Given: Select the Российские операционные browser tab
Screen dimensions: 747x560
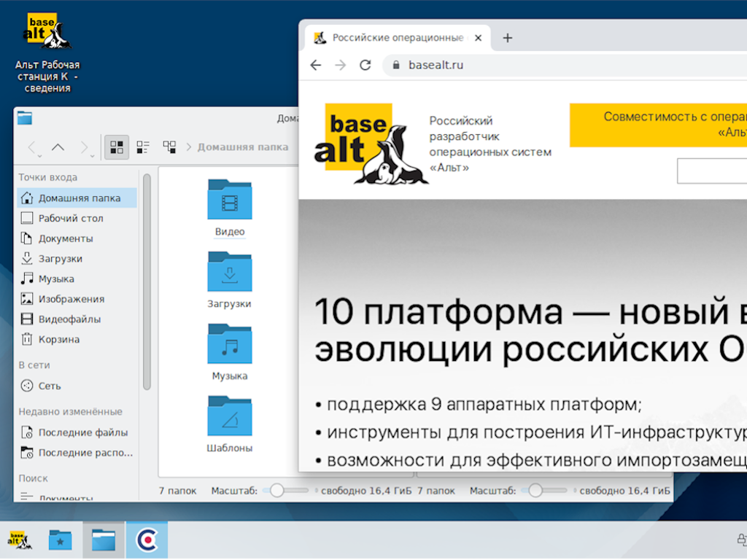Looking at the screenshot, I should tap(398, 38).
